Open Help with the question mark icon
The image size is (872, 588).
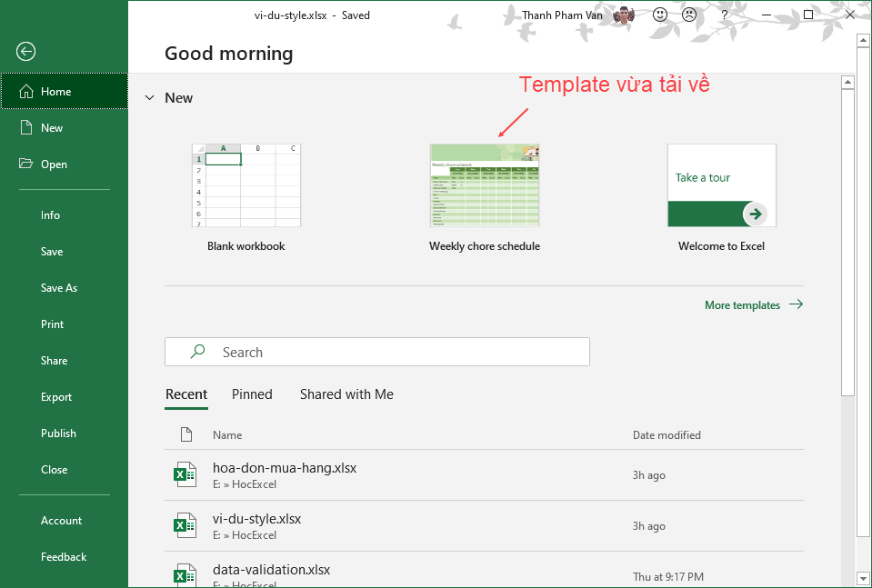tap(724, 15)
